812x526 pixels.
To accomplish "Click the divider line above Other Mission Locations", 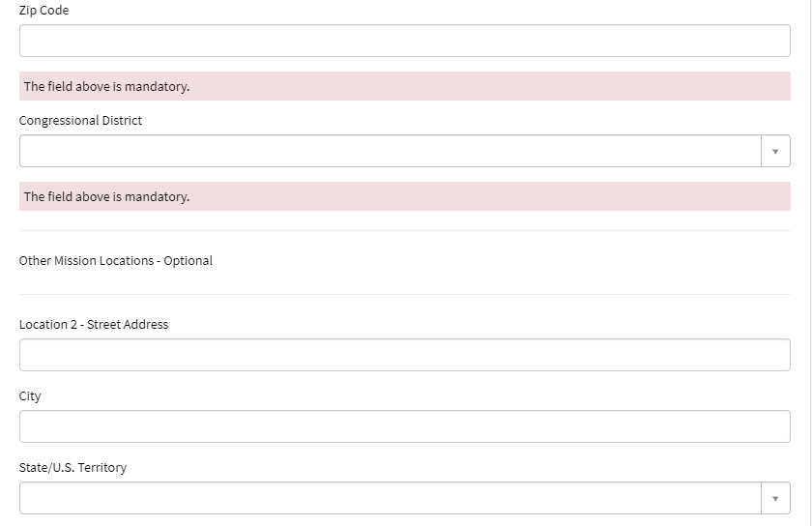I will (x=404, y=231).
